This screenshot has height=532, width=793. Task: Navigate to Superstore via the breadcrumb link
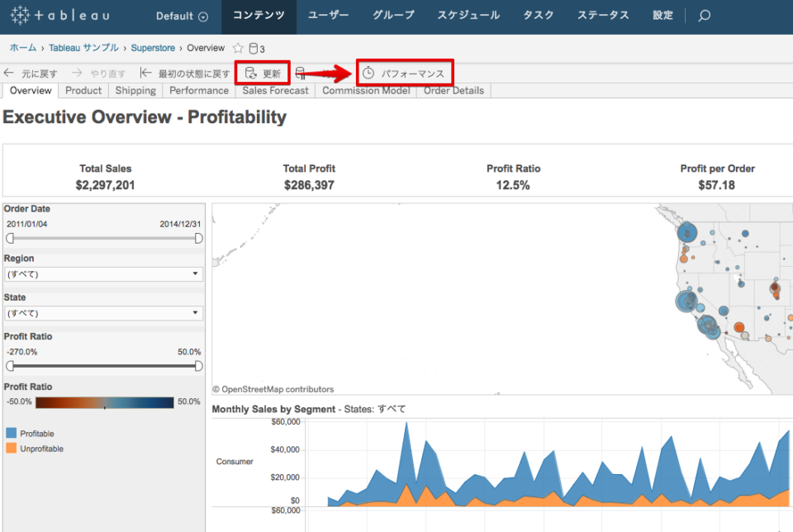click(153, 48)
